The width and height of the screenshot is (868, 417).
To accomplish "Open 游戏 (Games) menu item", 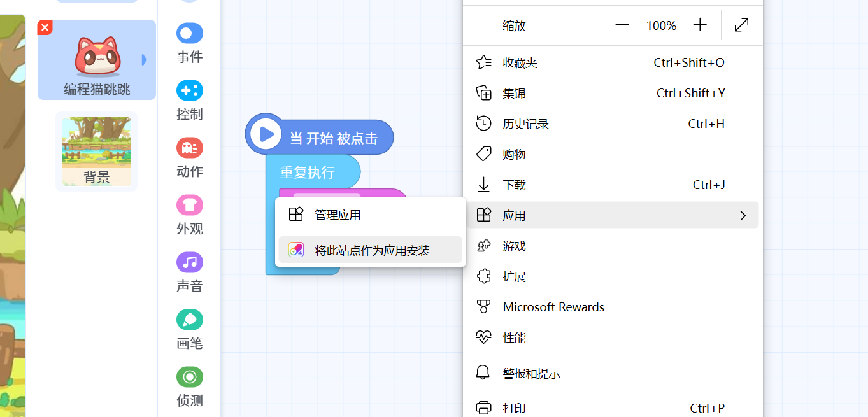I will click(x=613, y=246).
